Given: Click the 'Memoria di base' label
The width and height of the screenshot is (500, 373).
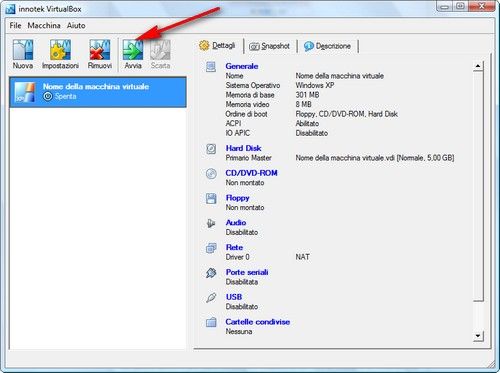Looking at the screenshot, I should 250,95.
